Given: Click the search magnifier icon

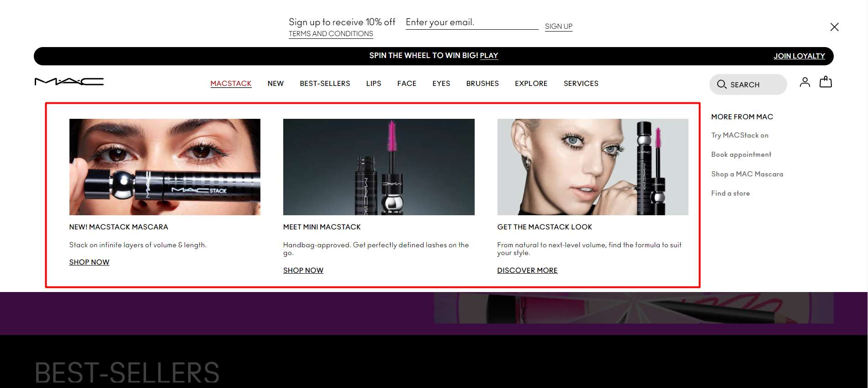Looking at the screenshot, I should (722, 85).
